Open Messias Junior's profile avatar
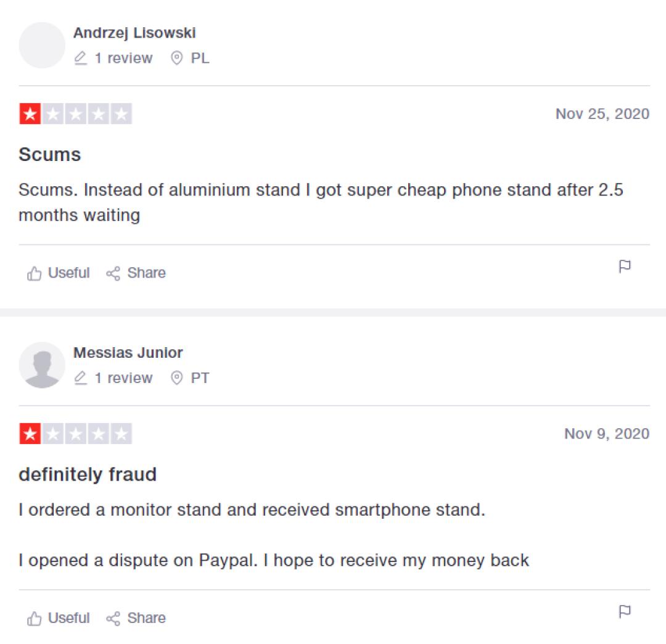Viewport: 666px width, 644px height. 42,365
